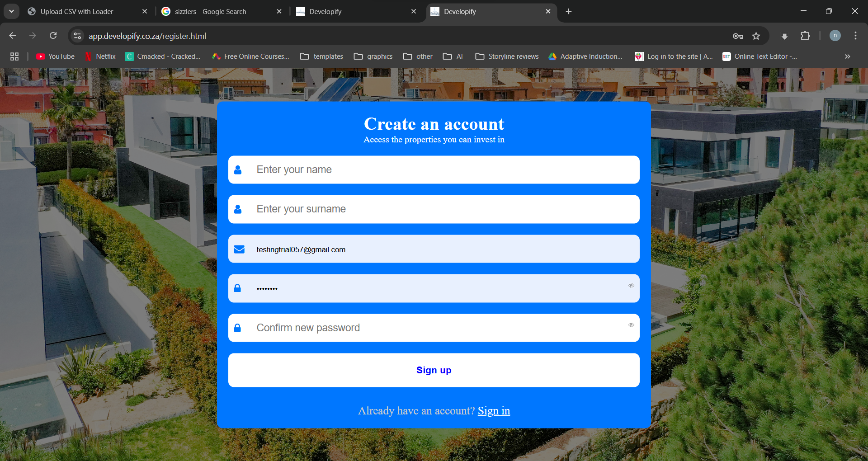
Task: Open the bookmarks apps grid icon
Action: pyautogui.click(x=14, y=56)
